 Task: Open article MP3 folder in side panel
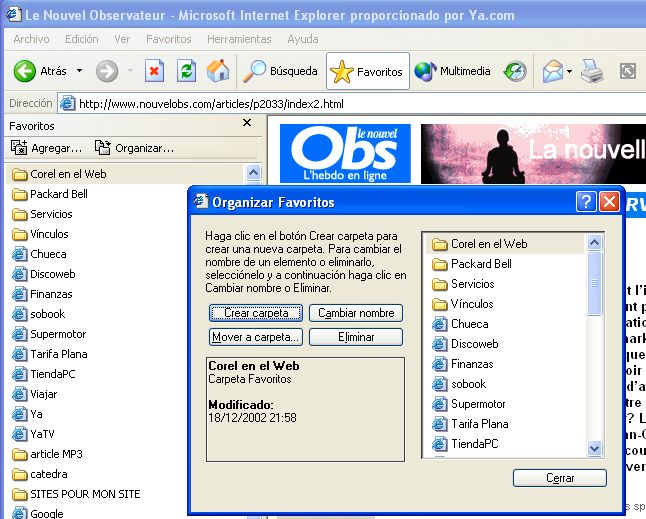47,454
